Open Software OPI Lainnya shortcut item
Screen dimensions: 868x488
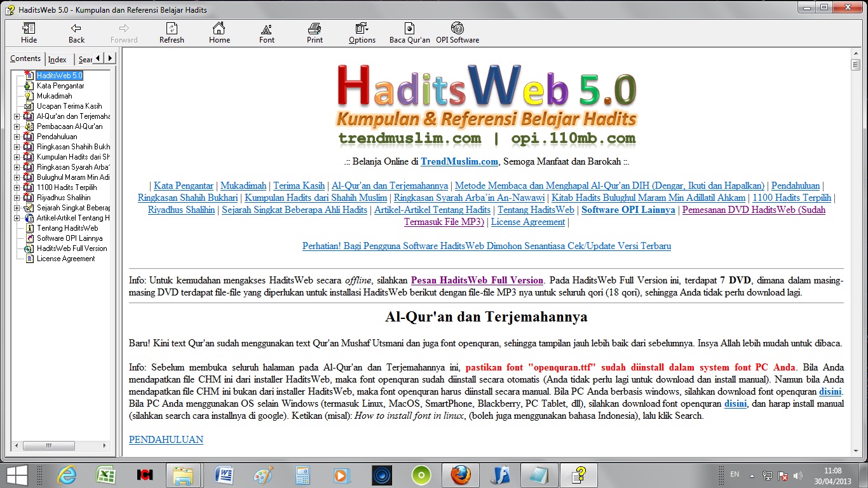tap(64, 238)
